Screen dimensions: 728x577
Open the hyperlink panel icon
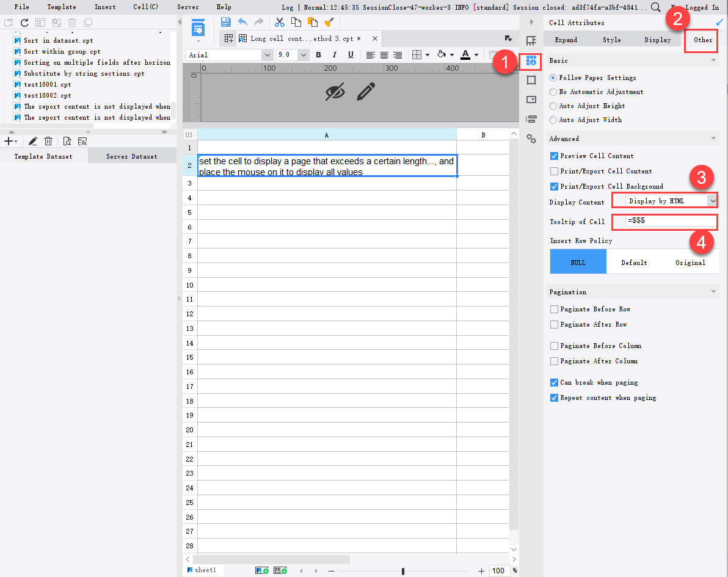coord(531,139)
